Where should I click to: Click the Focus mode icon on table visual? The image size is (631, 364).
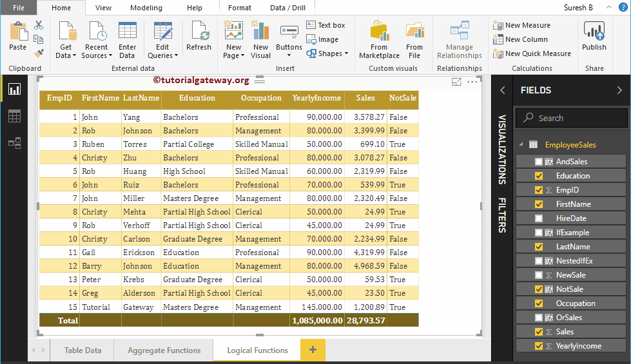(x=456, y=82)
